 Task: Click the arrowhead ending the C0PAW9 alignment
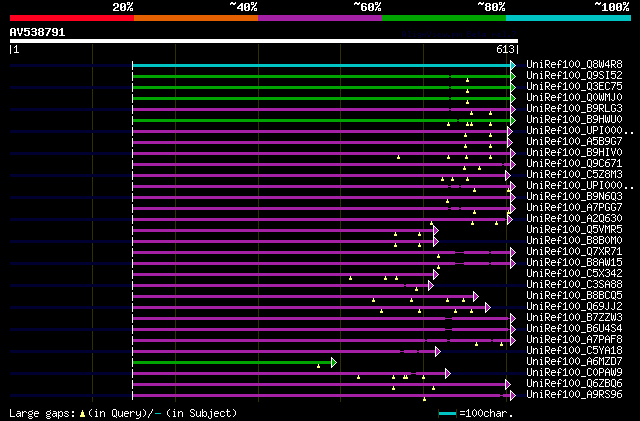coord(448,373)
